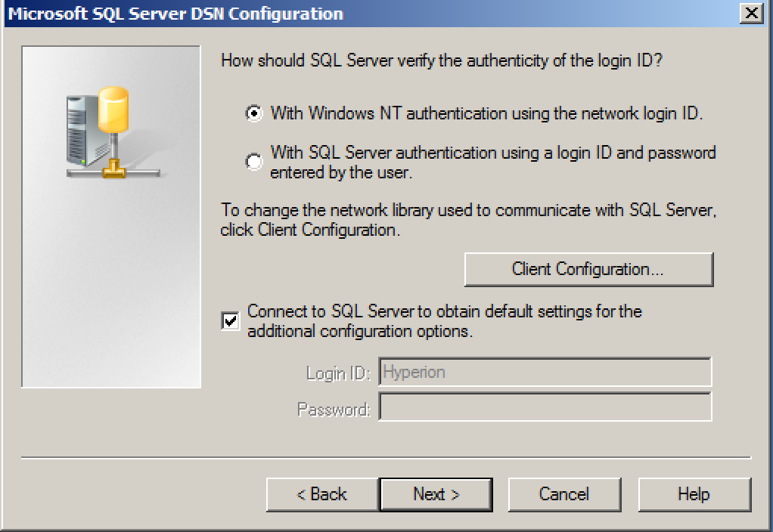Click the Login ID field containing Hyperion

click(x=545, y=372)
